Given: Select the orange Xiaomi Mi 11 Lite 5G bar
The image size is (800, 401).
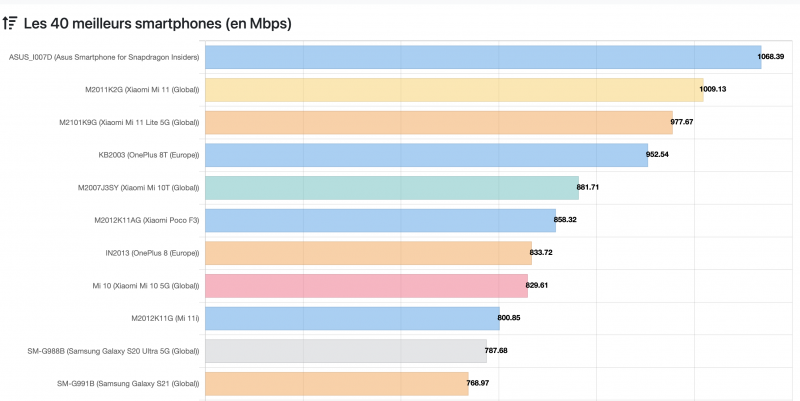Looking at the screenshot, I should (439, 122).
